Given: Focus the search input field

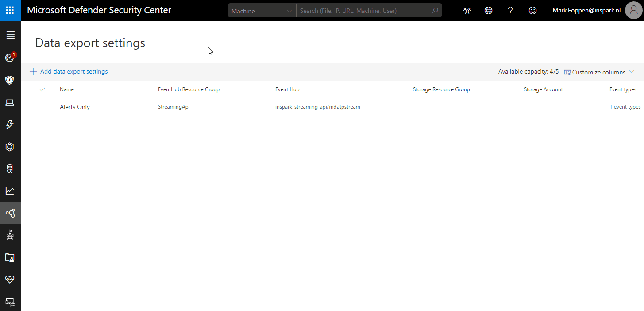Looking at the screenshot, I should (x=363, y=11).
